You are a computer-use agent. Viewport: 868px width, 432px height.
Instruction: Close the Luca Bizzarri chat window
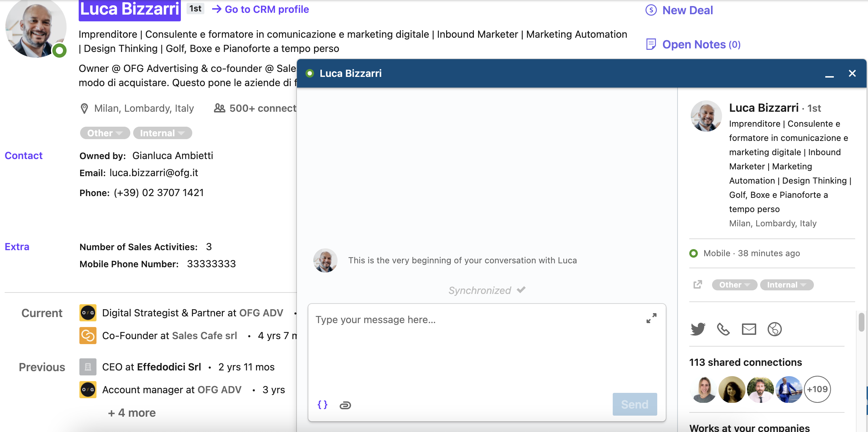(852, 73)
